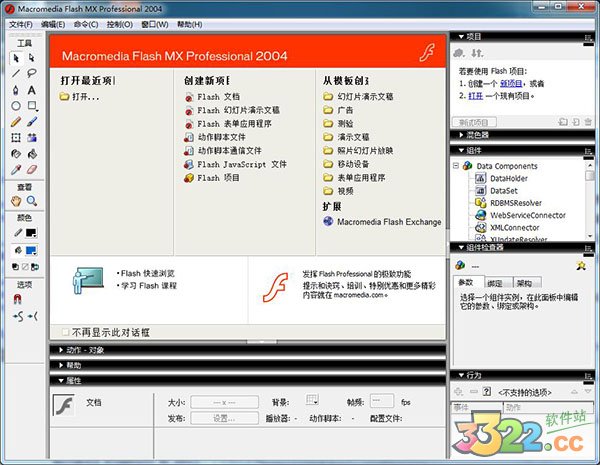Click the Snap to Objects magnet icon

16,298
